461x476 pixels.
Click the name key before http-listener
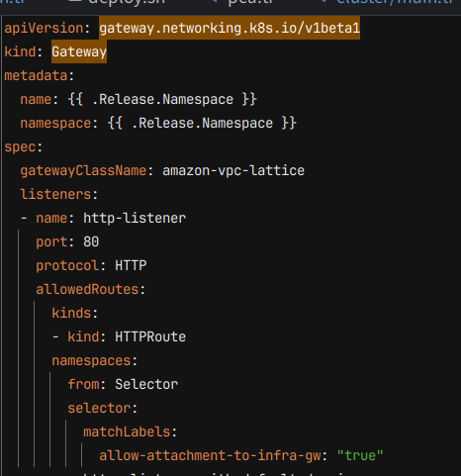(51, 218)
